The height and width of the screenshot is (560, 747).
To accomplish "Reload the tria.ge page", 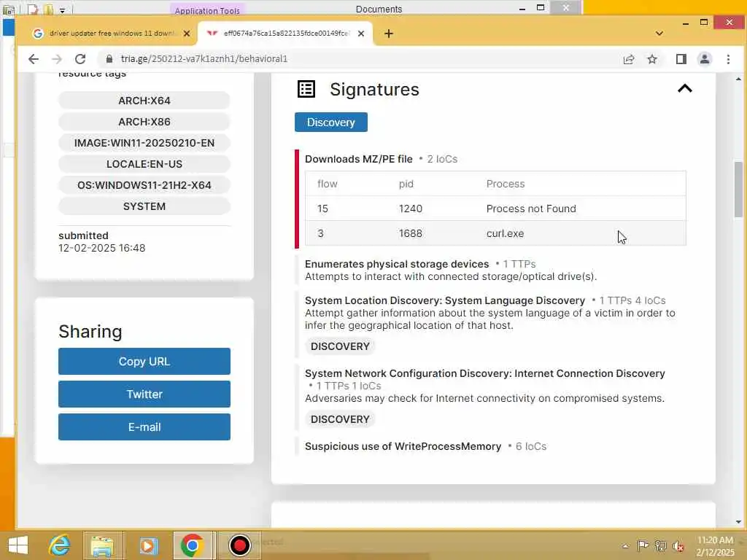I will [x=80, y=59].
